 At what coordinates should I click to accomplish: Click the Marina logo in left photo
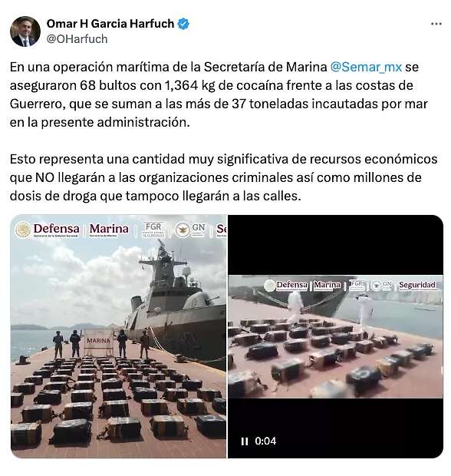(109, 230)
